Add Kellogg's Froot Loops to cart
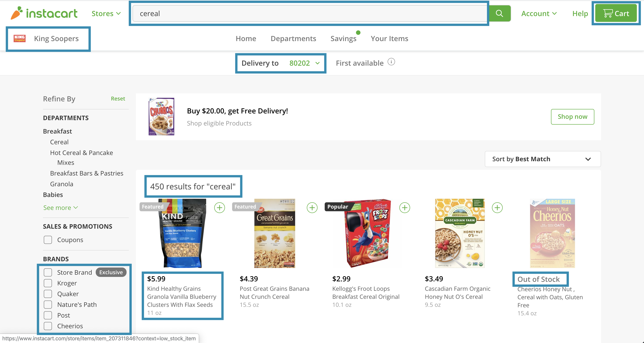 pyautogui.click(x=405, y=208)
